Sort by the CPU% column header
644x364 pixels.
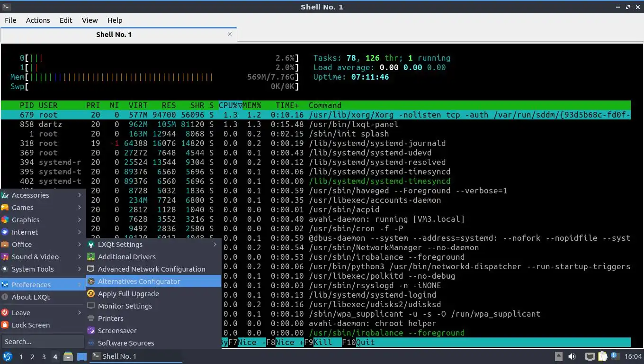(x=230, y=105)
